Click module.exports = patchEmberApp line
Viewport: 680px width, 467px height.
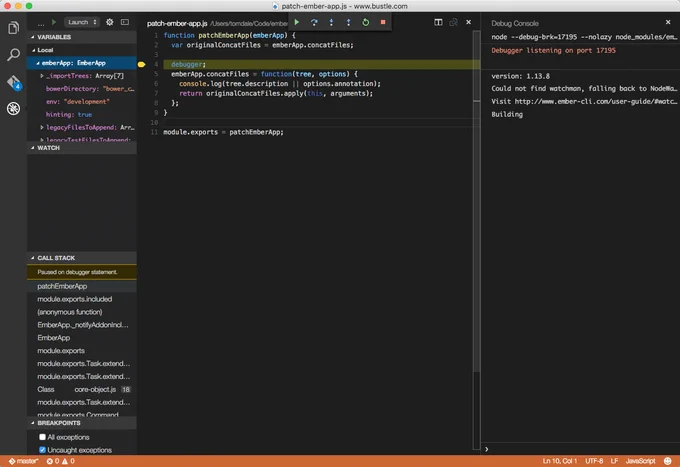pos(223,132)
